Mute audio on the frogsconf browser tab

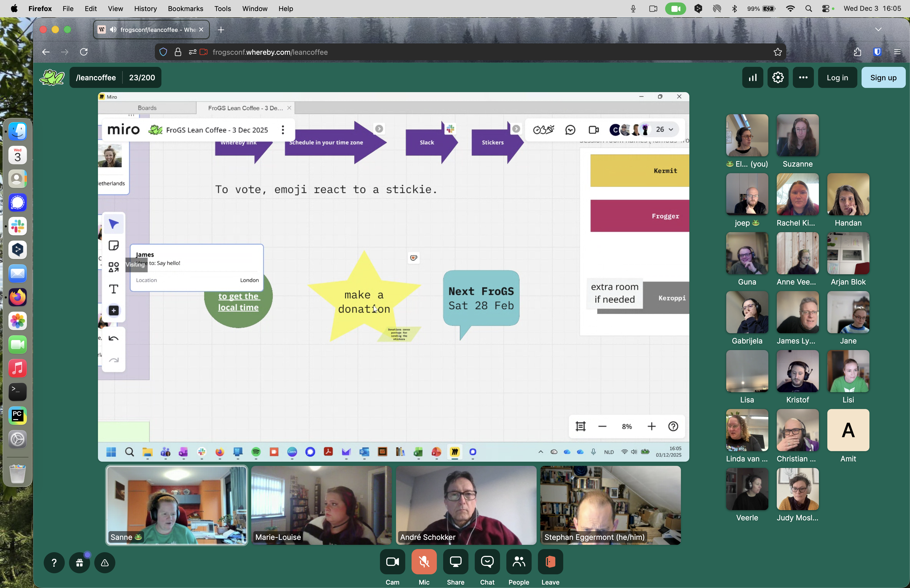point(113,30)
